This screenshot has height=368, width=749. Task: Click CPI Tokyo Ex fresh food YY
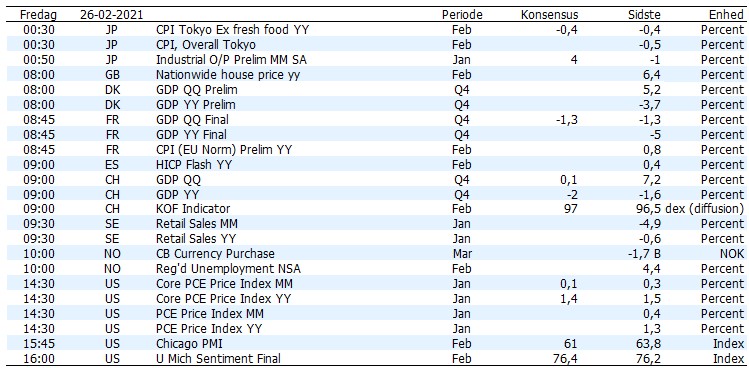pos(233,30)
